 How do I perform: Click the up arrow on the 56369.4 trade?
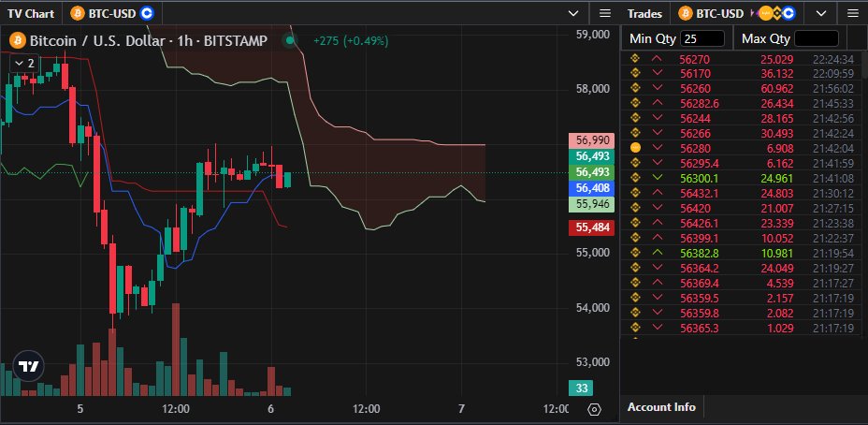point(658,283)
